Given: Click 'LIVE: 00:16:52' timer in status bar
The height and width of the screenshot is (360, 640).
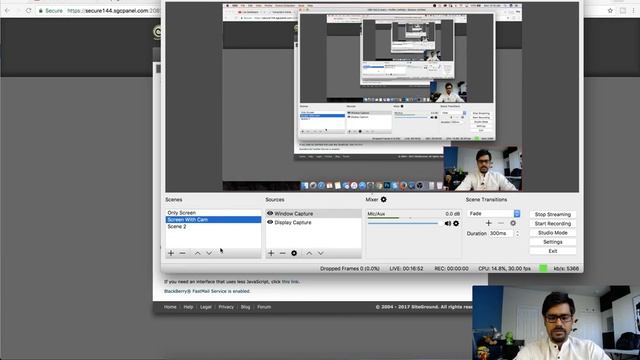Looking at the screenshot, I should click(x=406, y=269).
